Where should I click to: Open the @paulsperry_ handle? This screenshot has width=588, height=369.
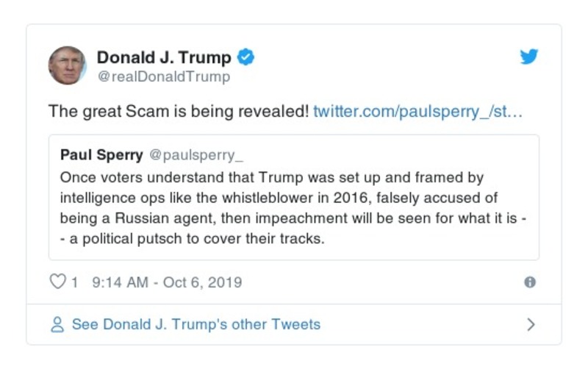(196, 155)
